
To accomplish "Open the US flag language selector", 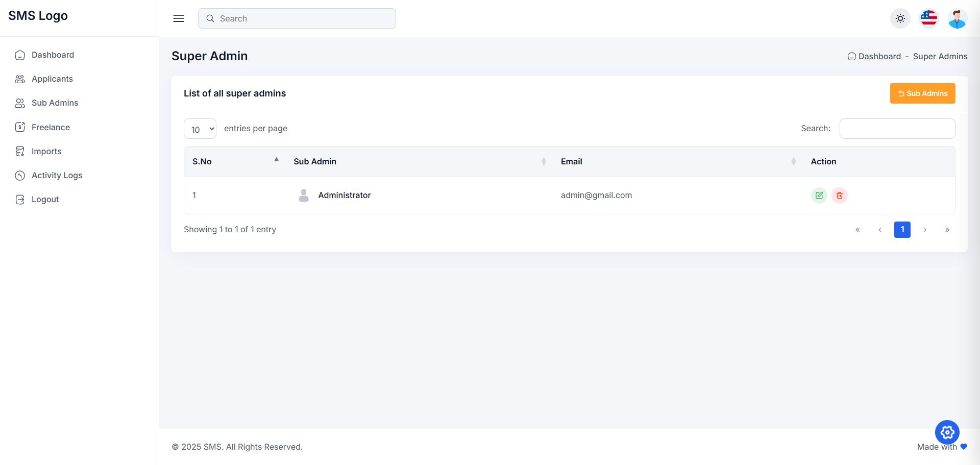I will point(928,18).
